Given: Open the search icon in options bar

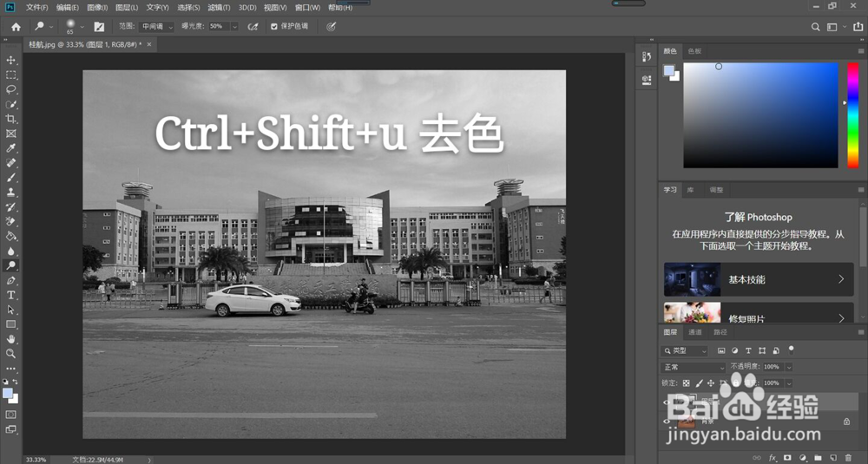Looking at the screenshot, I should click(815, 27).
